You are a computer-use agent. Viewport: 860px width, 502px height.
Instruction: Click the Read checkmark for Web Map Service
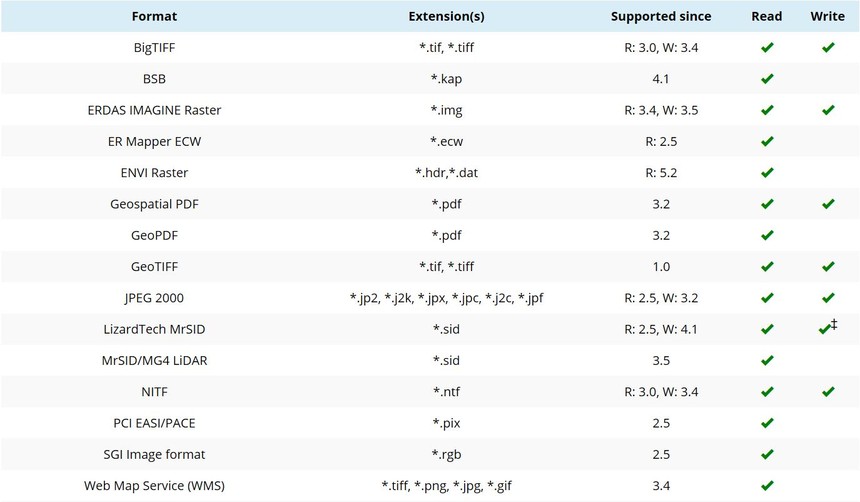[x=767, y=486]
